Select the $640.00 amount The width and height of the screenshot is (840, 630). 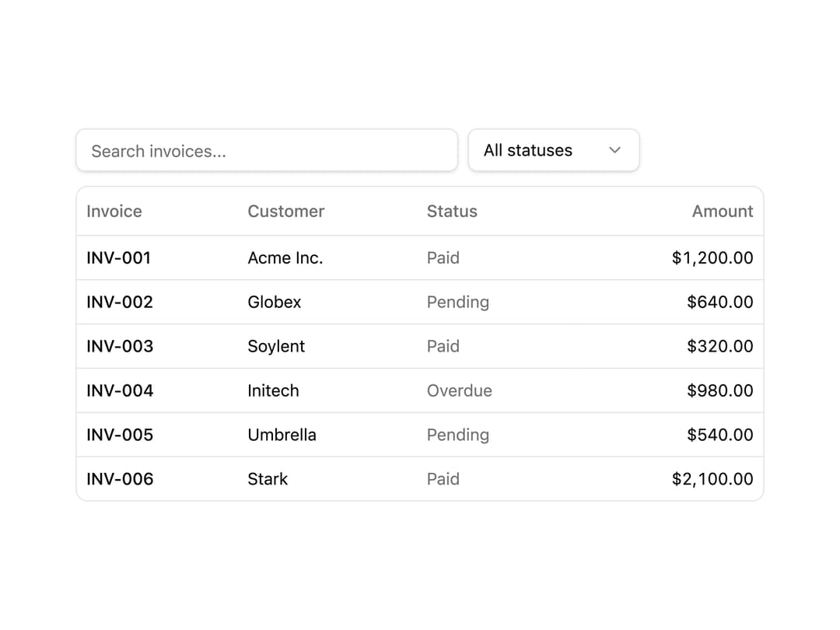[720, 302]
